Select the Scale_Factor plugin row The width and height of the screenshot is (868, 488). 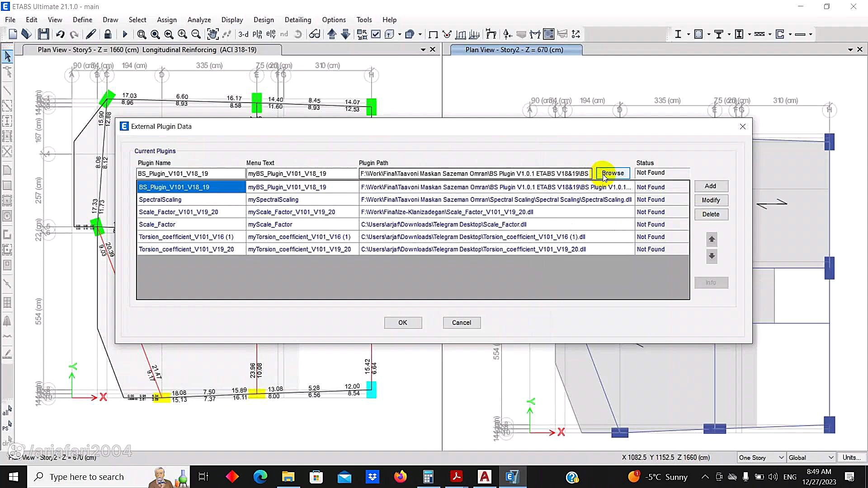point(413,225)
